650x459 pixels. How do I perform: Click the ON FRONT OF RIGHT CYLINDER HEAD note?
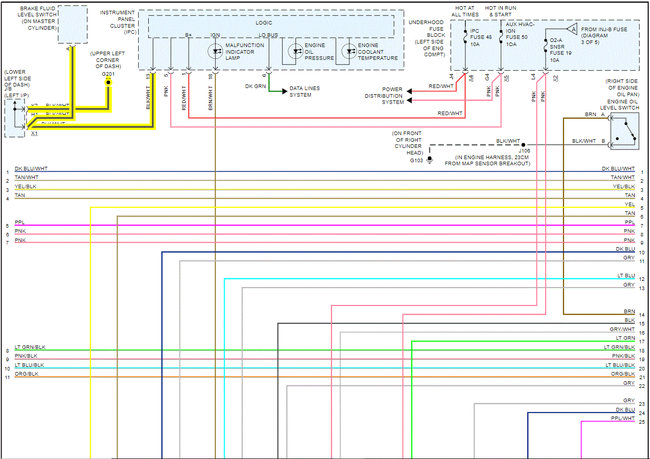[406, 143]
